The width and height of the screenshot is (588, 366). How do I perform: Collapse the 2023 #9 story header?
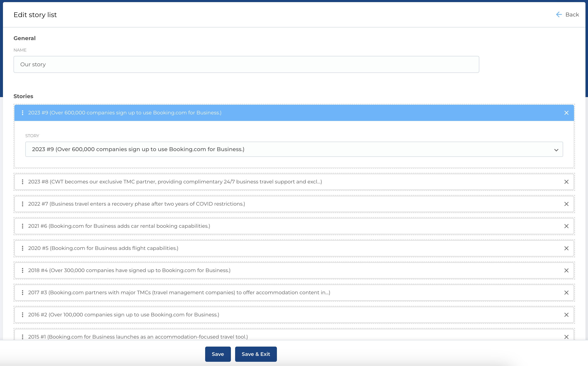coord(290,113)
